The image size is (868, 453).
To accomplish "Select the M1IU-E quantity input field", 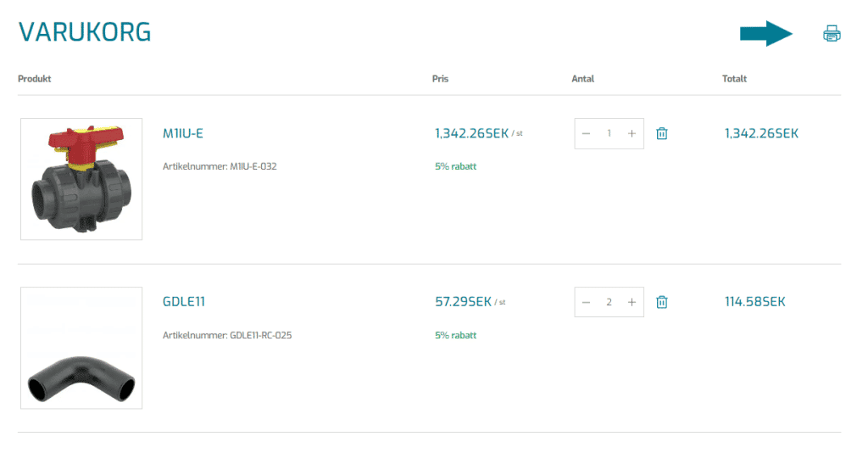I will coord(609,133).
